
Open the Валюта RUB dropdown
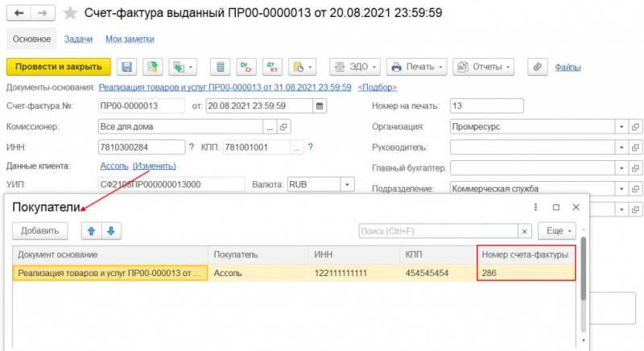[x=348, y=184]
